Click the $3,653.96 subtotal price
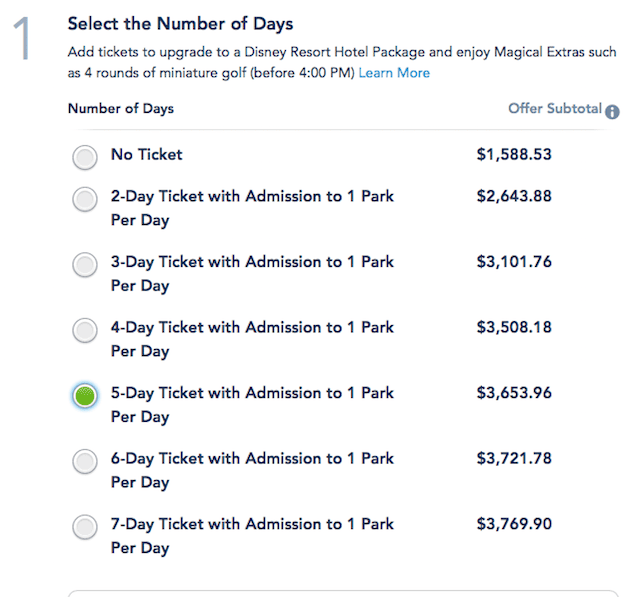640x597 pixels. tap(514, 393)
